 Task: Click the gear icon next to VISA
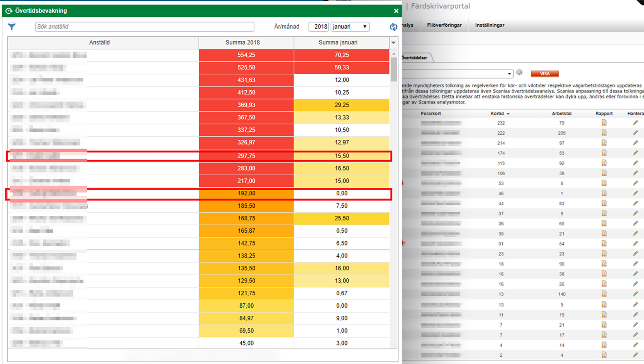(519, 73)
